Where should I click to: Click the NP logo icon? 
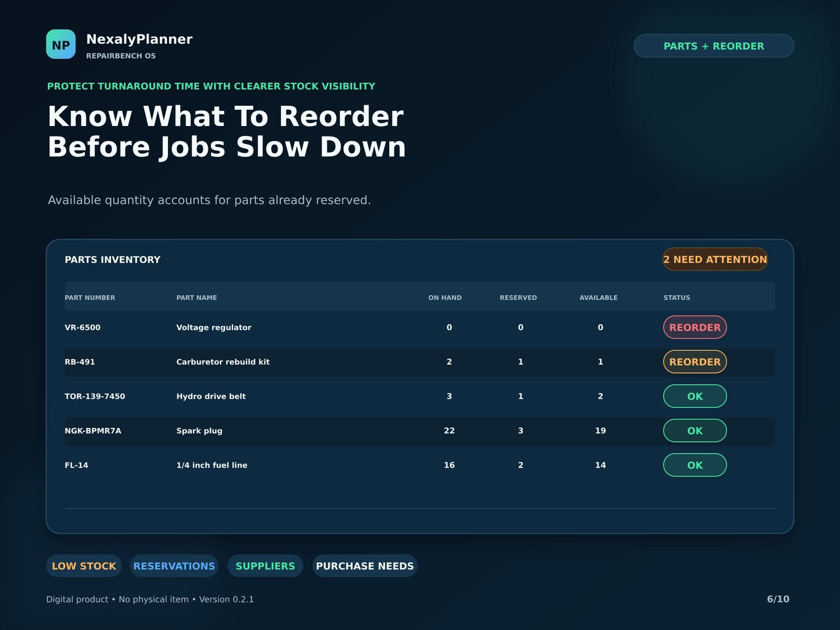61,44
